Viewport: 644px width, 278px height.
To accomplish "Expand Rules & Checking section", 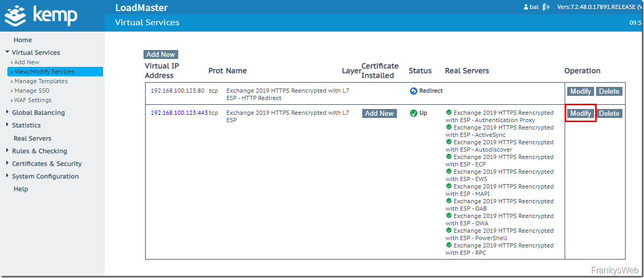I will click(7, 151).
